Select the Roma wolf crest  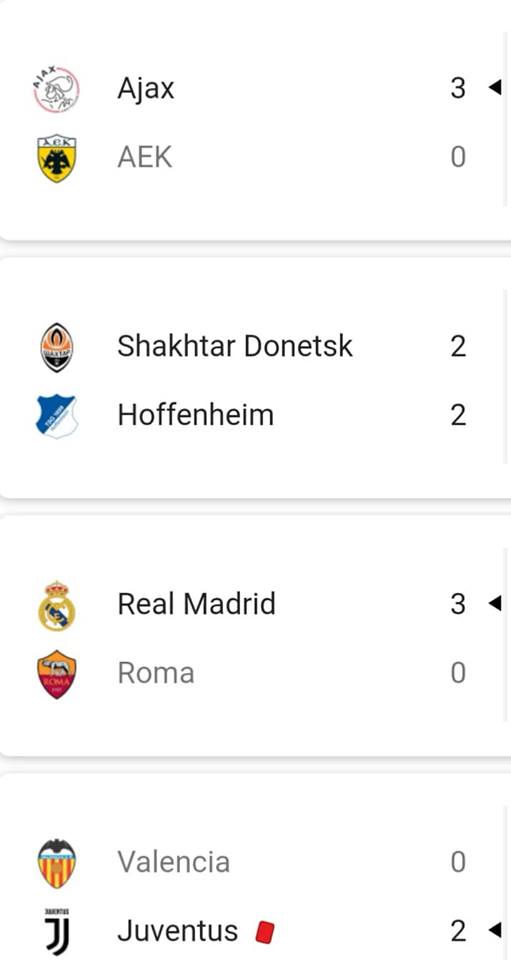[x=57, y=674]
